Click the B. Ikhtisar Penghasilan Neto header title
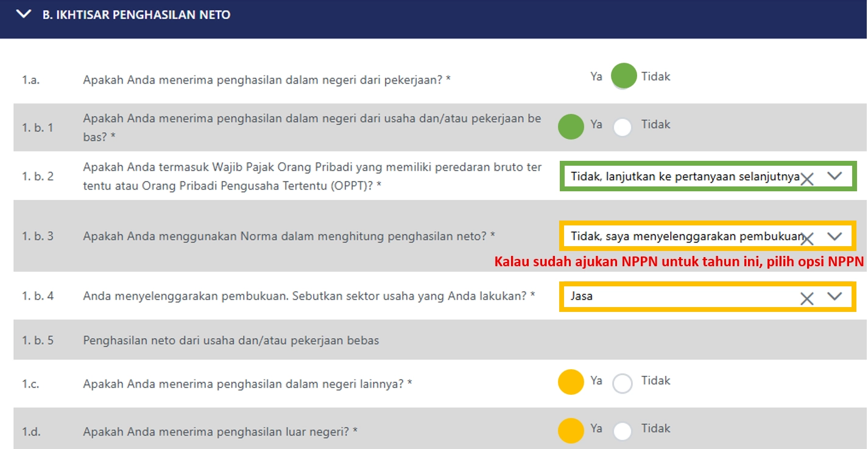Screen dimensions: 868x449 [136, 15]
